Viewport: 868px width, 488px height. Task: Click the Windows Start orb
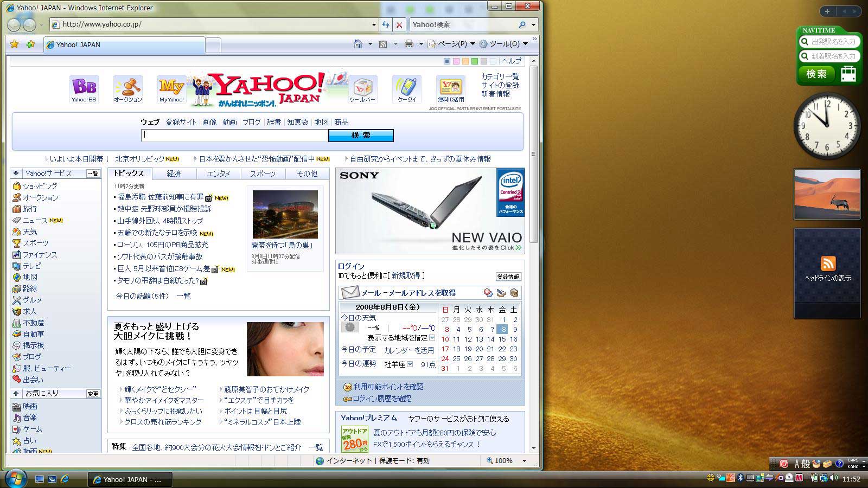coord(15,478)
